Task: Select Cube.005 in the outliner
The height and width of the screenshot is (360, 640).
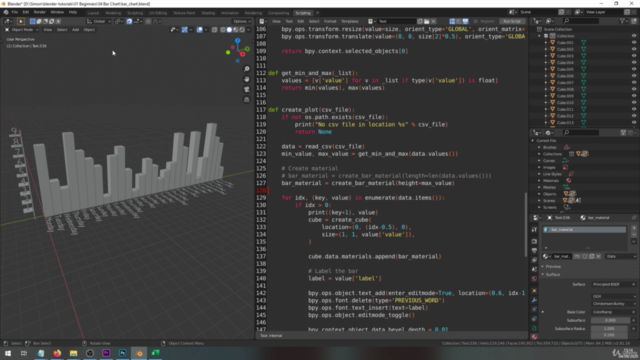Action: pos(565,69)
